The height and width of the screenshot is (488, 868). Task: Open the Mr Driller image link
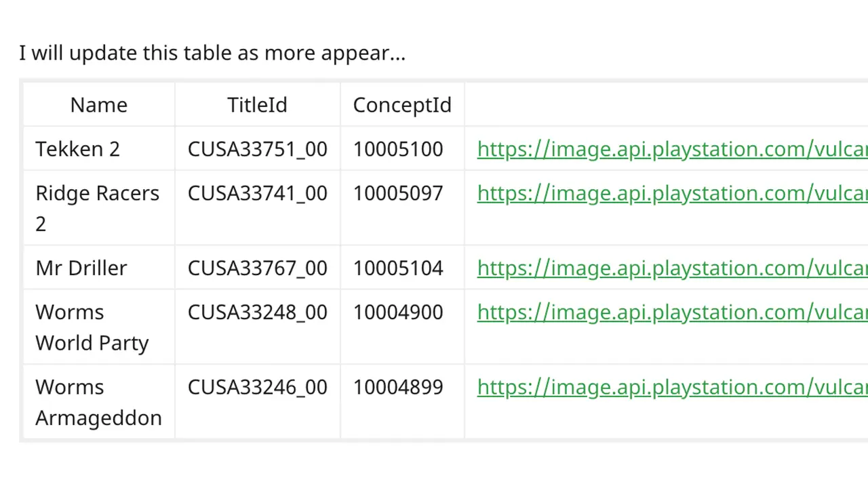(671, 268)
